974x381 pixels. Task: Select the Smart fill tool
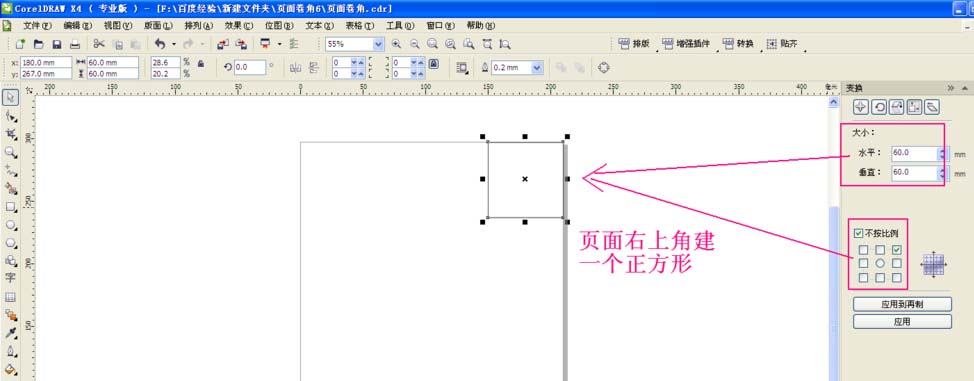point(11,188)
